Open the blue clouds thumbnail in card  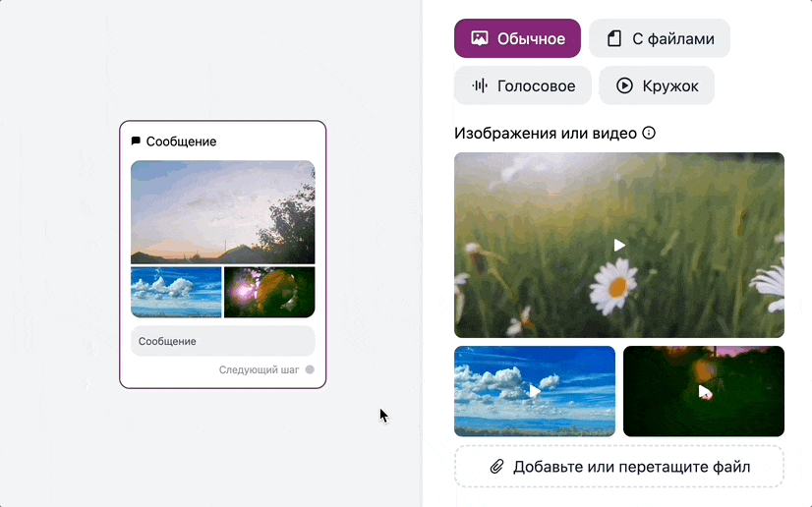pyautogui.click(x=176, y=292)
